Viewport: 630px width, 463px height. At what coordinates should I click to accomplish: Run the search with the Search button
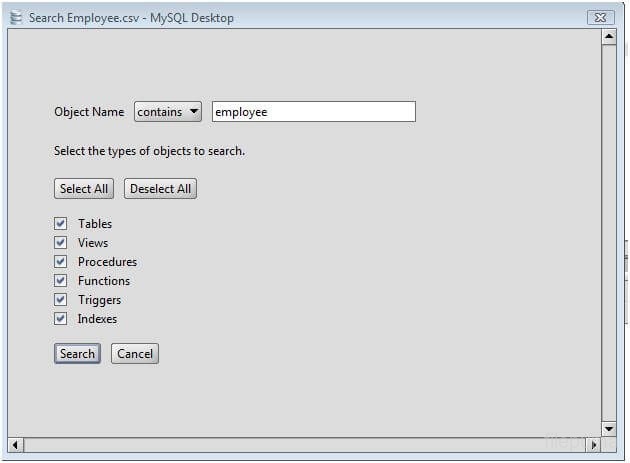click(77, 354)
